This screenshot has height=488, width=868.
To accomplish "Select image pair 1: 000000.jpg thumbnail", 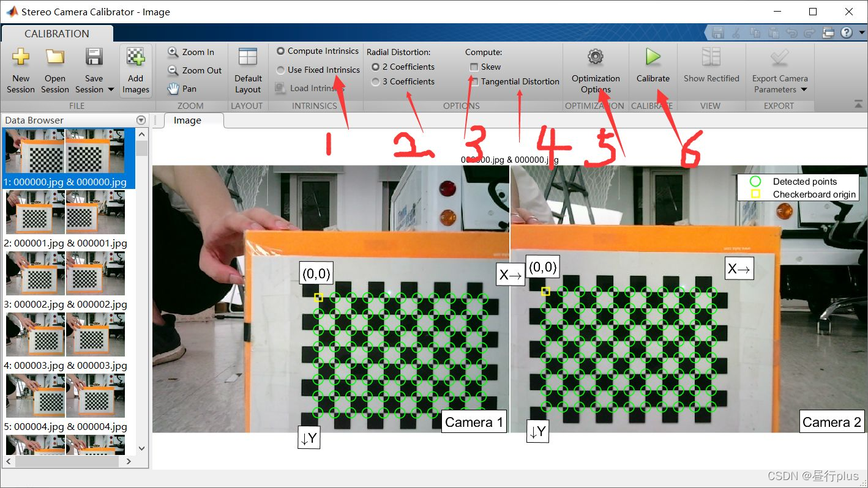I will [x=65, y=151].
